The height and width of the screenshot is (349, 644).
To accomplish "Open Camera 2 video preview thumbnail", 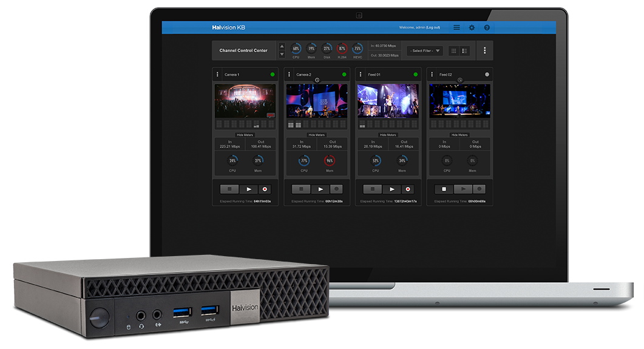I will pyautogui.click(x=317, y=101).
